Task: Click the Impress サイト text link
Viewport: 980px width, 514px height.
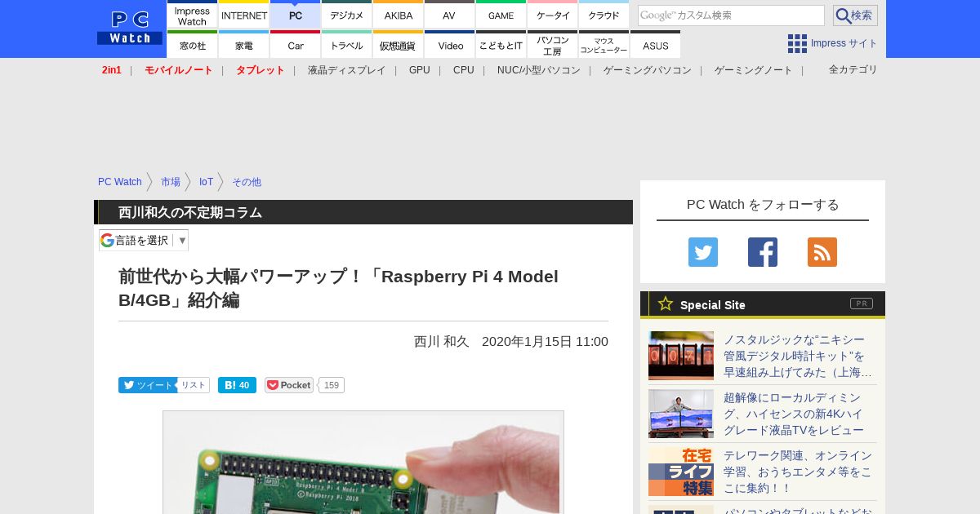Action: pos(844,43)
